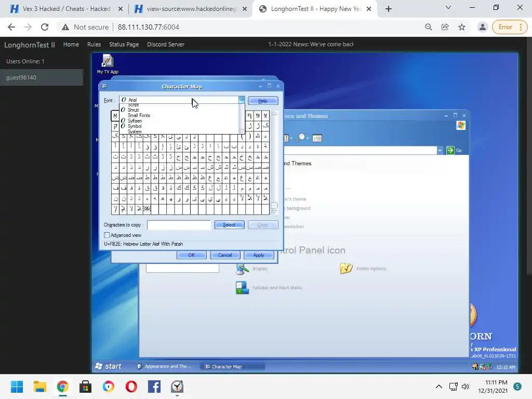Click the Views toolbar icon
The height and width of the screenshot is (399, 532).
(317, 138)
